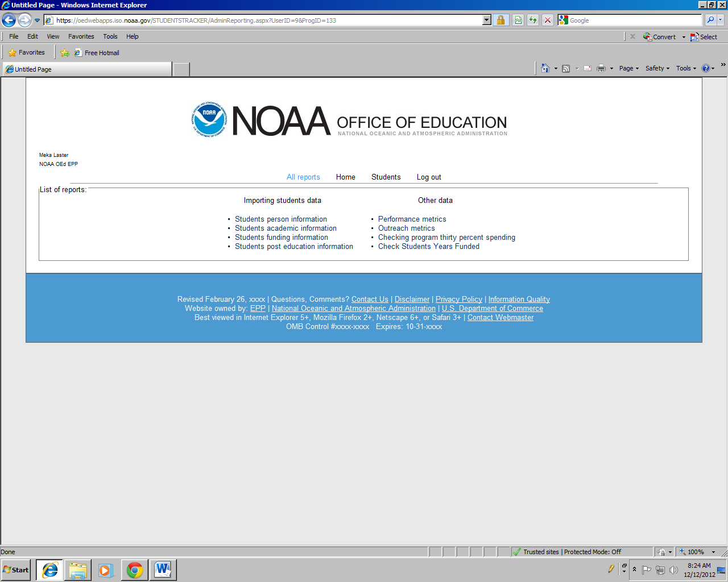Open Windows Explorer folder taskbar icon
Viewport: 728px width, 582px height.
[78, 570]
